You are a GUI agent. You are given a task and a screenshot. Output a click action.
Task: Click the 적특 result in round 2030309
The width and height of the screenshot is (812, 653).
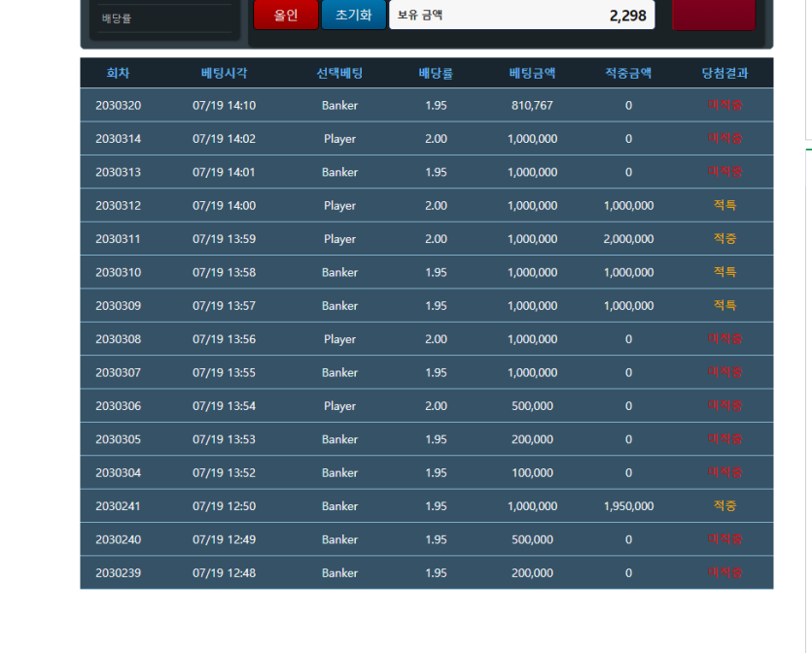[x=725, y=306]
